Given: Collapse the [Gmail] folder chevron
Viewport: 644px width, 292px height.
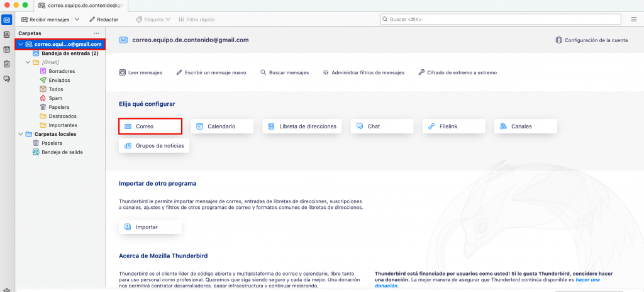Looking at the screenshot, I should pos(28,62).
